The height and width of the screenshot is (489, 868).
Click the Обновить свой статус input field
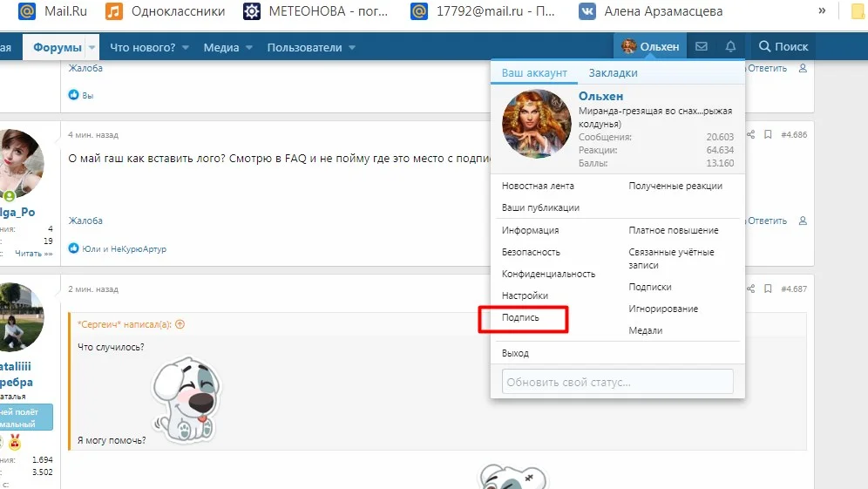[x=617, y=382]
